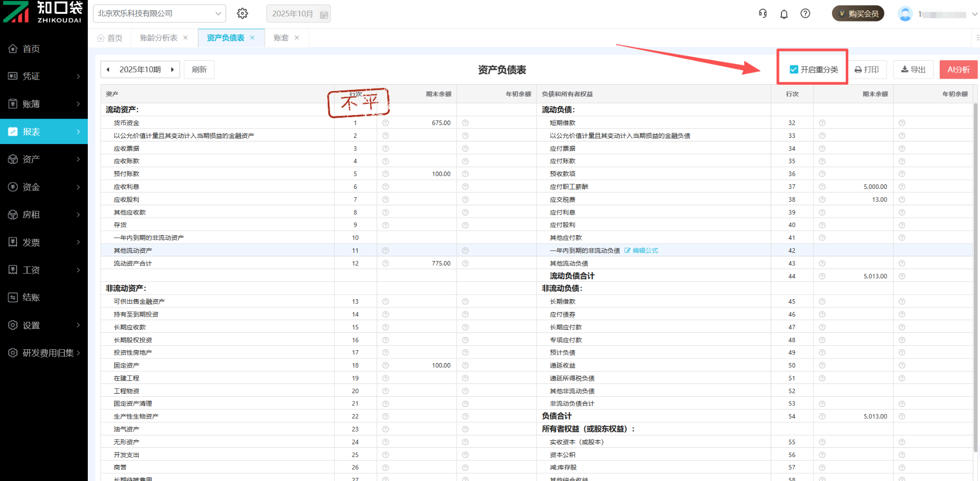This screenshot has width=980, height=481.
Task: Click the 刷新 button
Action: click(x=199, y=69)
